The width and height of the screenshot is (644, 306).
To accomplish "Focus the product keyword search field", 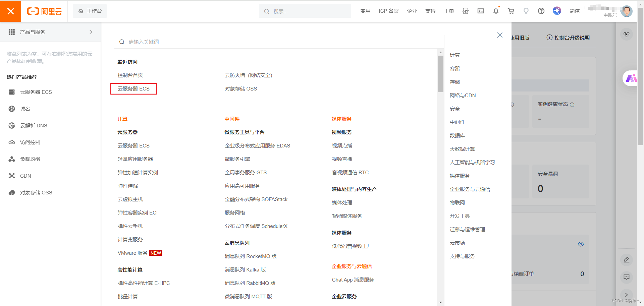I will click(279, 42).
